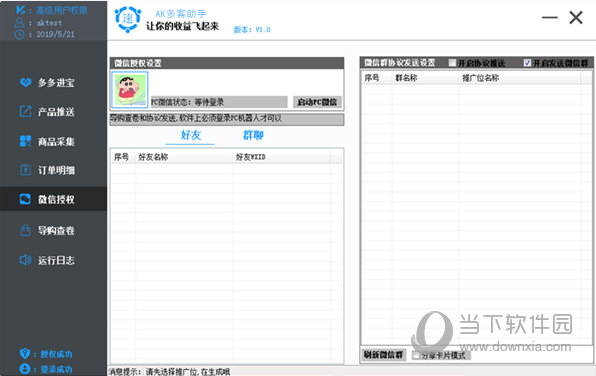596x376 pixels.
Task: Click the AK多客助手 logo icon
Action: (x=128, y=19)
